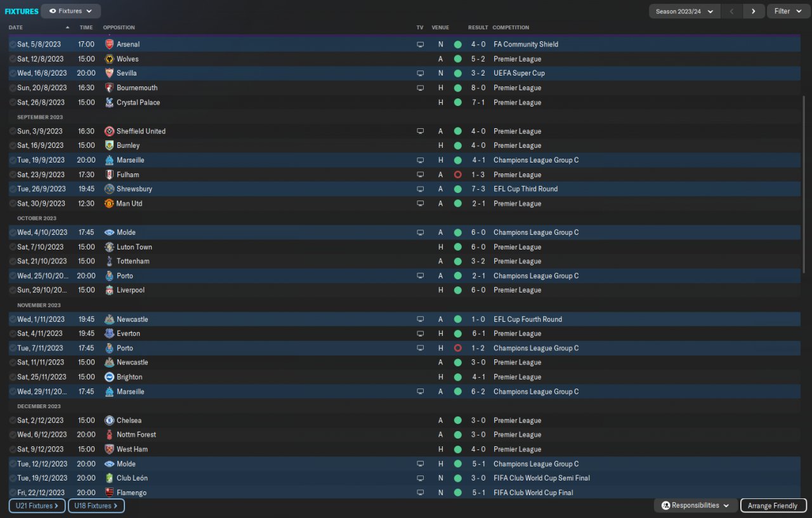812x518 pixels.
Task: Open the Responsibilities menu
Action: 695,506
